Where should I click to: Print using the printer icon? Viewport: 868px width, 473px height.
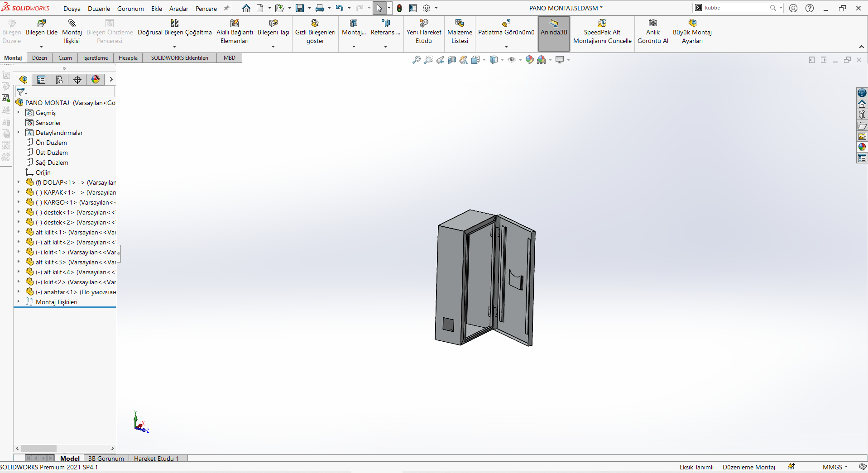click(320, 8)
